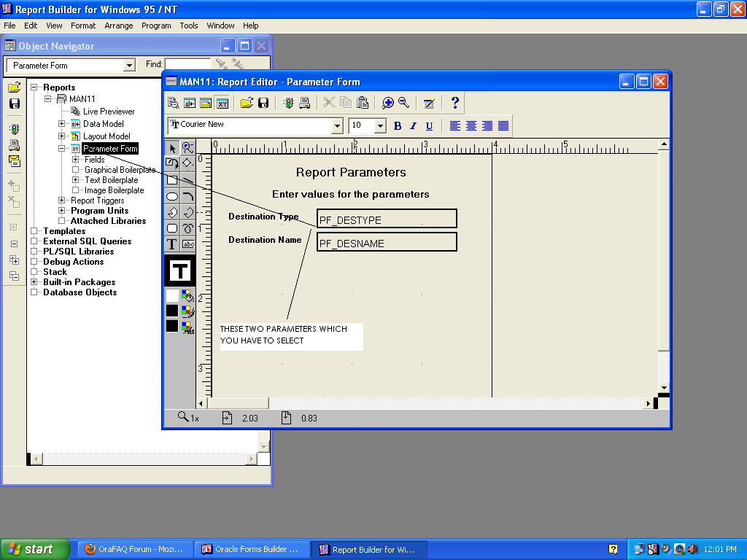
Task: Click the Mail icon in Object Navigator sidebar
Action: pos(14,161)
